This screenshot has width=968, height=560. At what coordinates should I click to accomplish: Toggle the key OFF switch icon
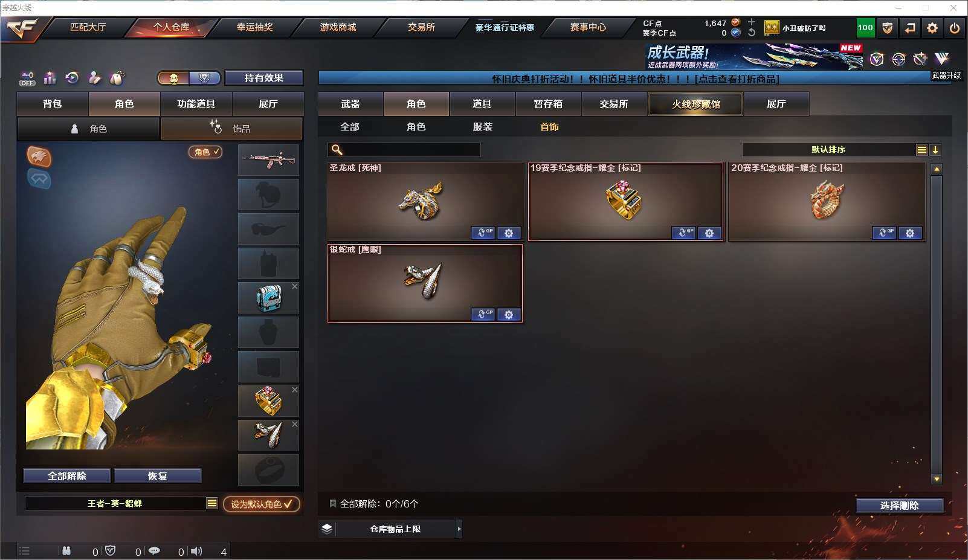click(27, 79)
